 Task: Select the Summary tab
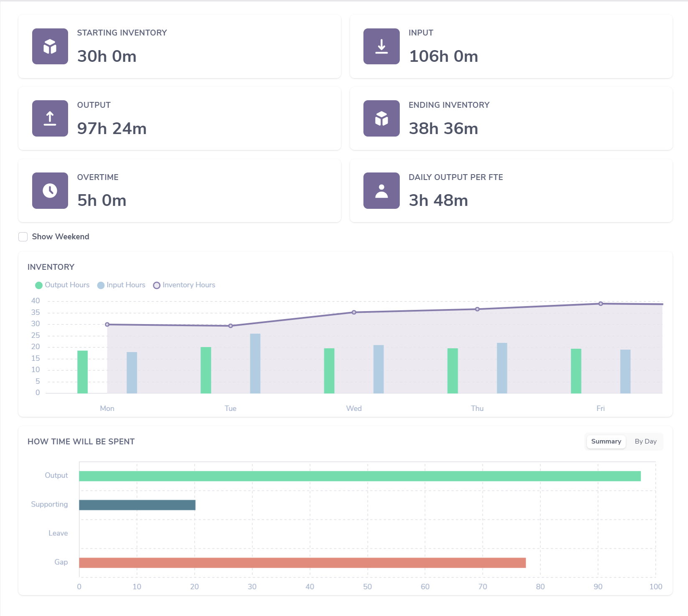click(606, 441)
